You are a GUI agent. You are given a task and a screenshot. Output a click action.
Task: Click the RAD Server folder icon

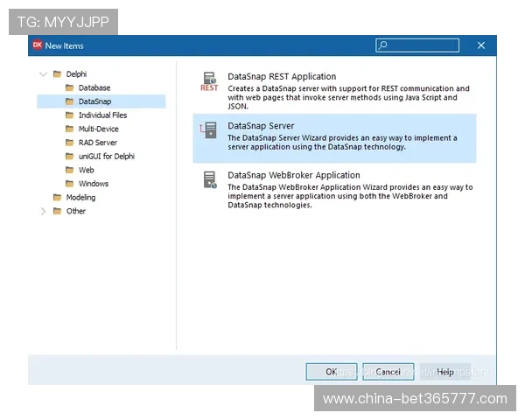pyautogui.click(x=70, y=143)
